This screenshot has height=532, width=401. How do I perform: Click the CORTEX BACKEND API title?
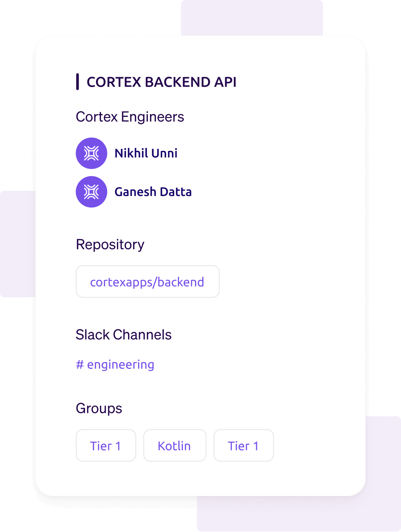[161, 82]
